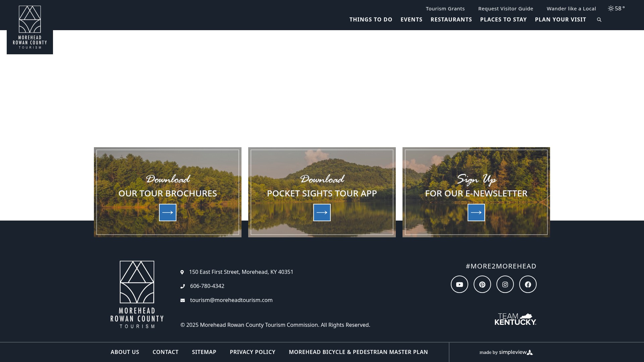Open the search magnifier icon in header
The image size is (644, 362).
click(599, 20)
